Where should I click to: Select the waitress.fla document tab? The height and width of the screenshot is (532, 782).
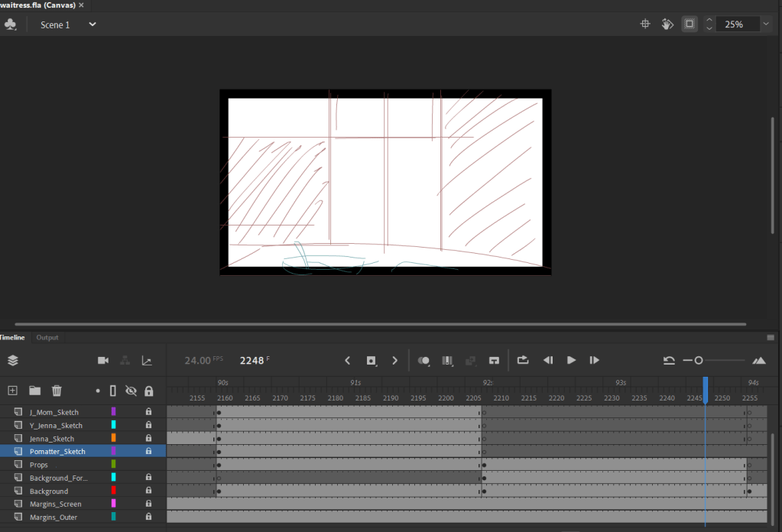pos(38,5)
